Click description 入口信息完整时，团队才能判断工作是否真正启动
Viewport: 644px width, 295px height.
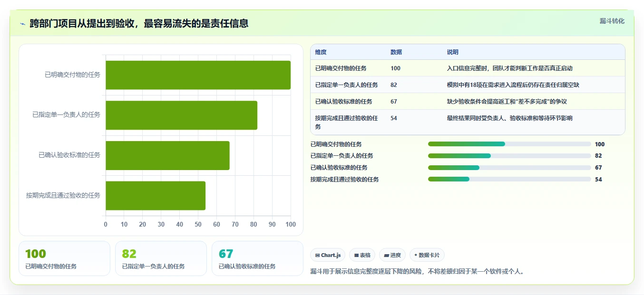click(510, 68)
